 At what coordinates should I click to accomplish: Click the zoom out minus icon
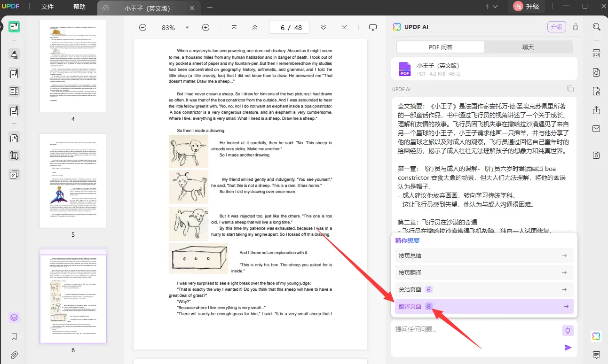[x=142, y=28]
